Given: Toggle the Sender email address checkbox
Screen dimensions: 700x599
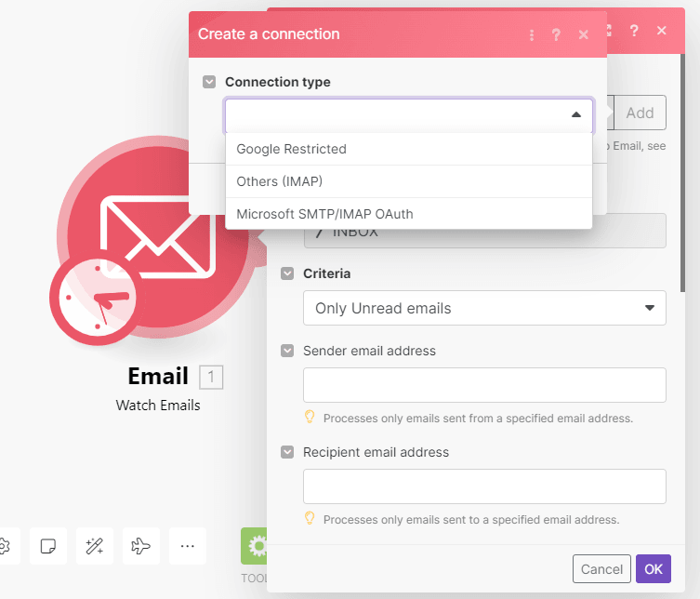Looking at the screenshot, I should tap(287, 351).
